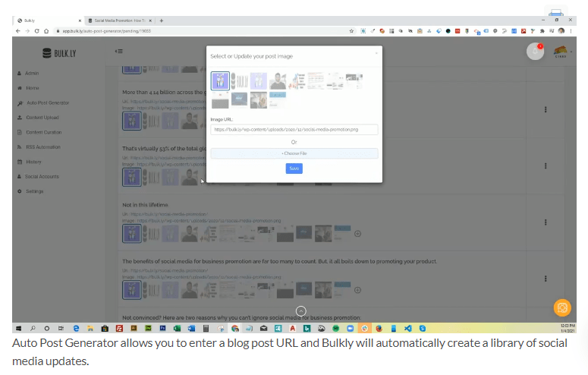Screen dimensions: 588x375
Task: Click the 'Not in this lifetime' post text
Action: click(x=145, y=205)
